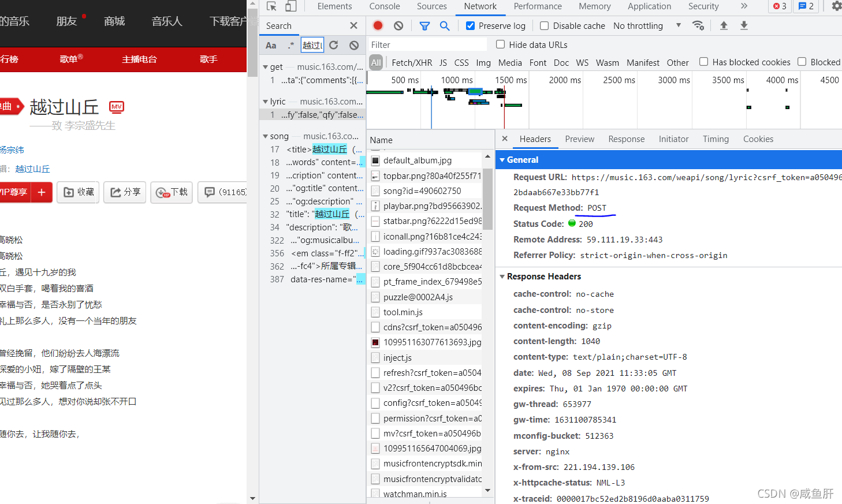Import HAR file with upload arrow
This screenshot has width=842, height=504.
(724, 25)
